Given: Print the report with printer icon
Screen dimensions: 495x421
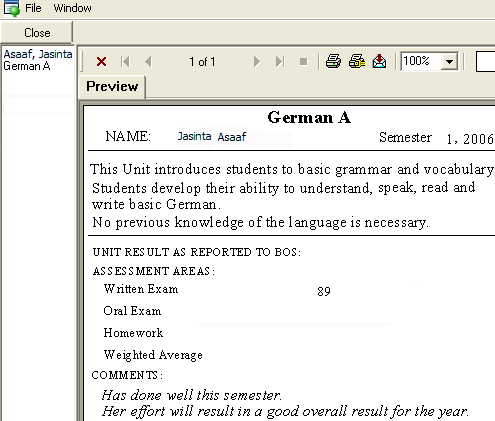Looking at the screenshot, I should click(333, 61).
